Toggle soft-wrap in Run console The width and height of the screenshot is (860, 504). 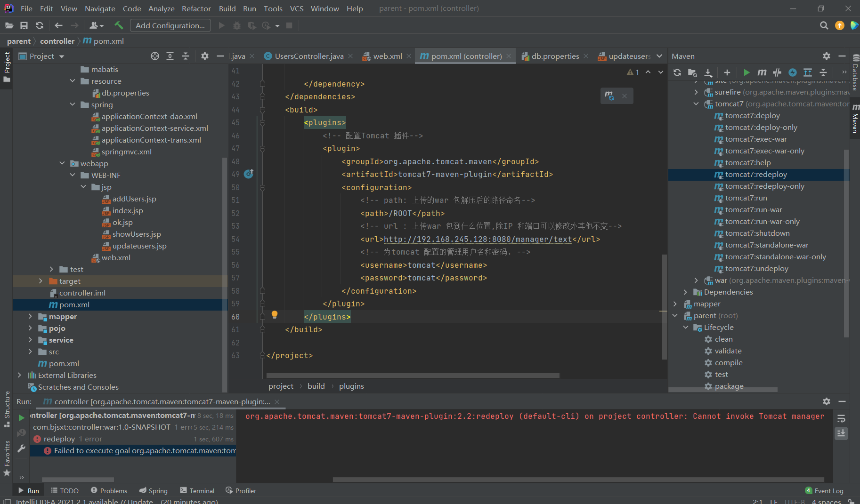[x=842, y=418]
